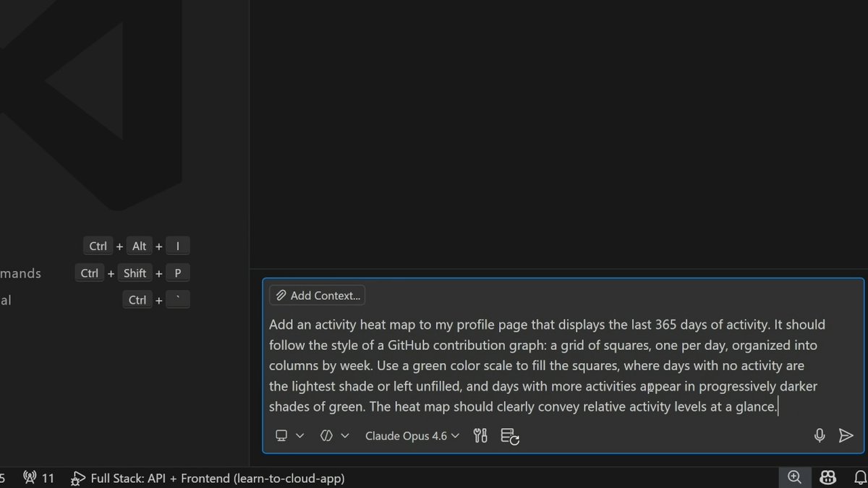This screenshot has width=868, height=488.
Task: Click the list refresh icon beside tools
Action: 510,435
